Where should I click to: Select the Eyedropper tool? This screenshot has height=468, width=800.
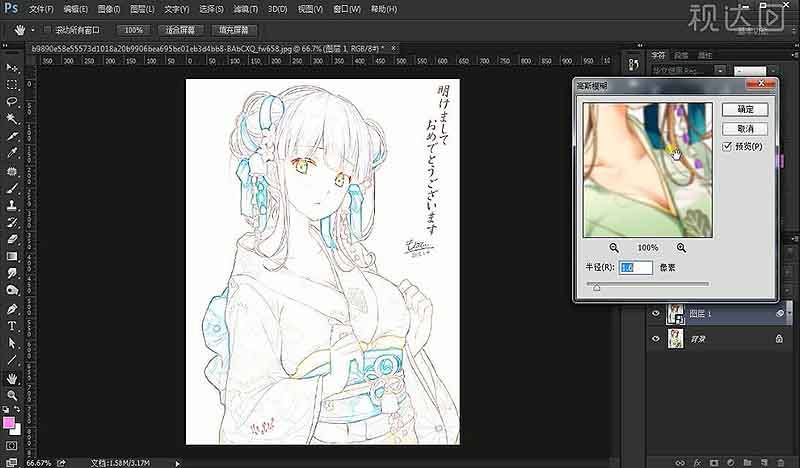12,153
